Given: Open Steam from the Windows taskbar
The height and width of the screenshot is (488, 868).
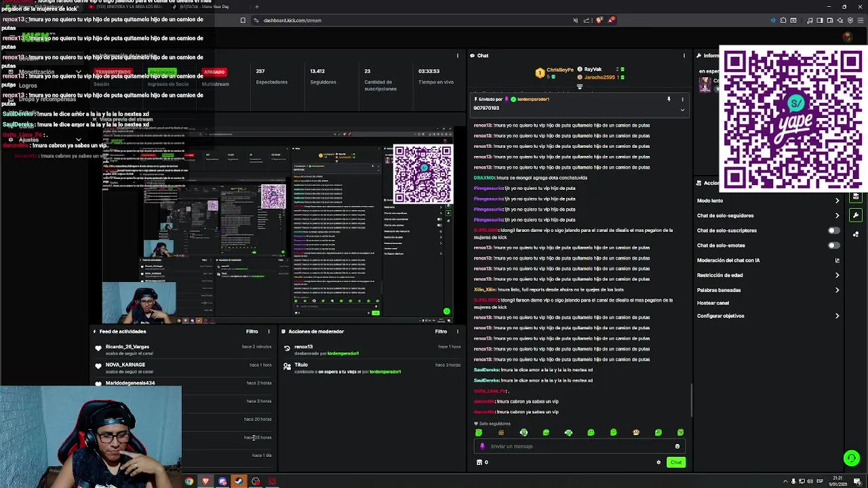Looking at the screenshot, I should [239, 481].
